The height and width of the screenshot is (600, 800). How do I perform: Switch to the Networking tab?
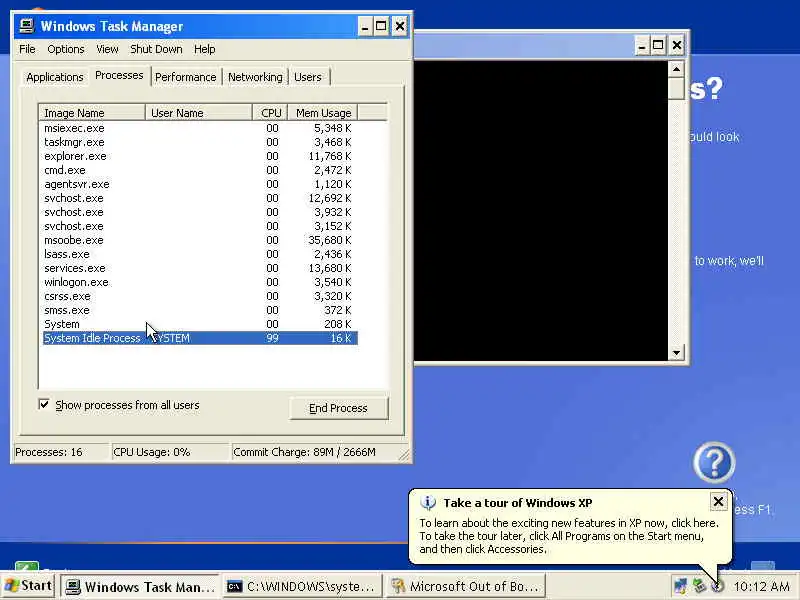255,77
